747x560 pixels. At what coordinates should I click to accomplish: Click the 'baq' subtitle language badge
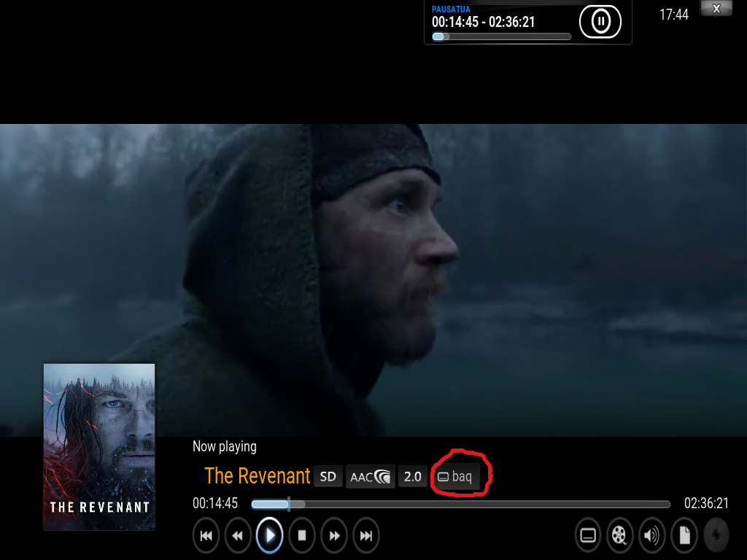pyautogui.click(x=455, y=477)
